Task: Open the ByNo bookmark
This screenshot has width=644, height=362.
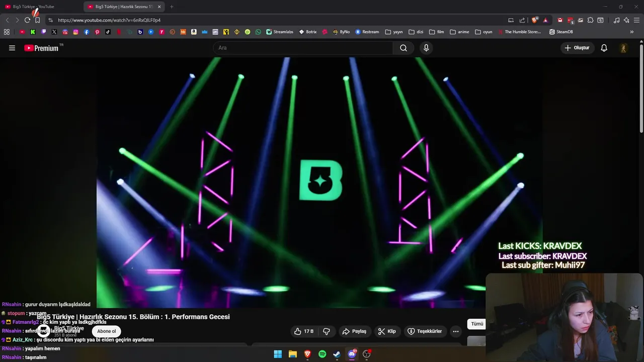Action: point(341,32)
